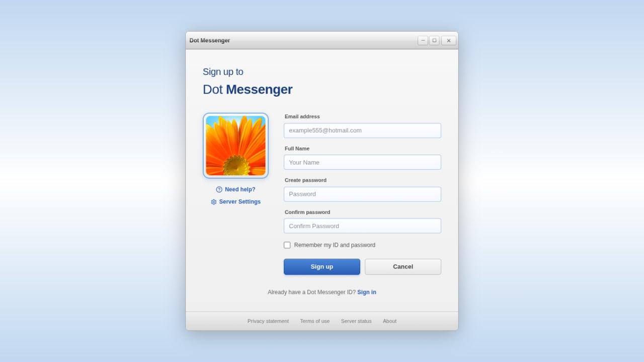Click into the Confirm Password field
The image size is (644, 362).
[x=362, y=226]
